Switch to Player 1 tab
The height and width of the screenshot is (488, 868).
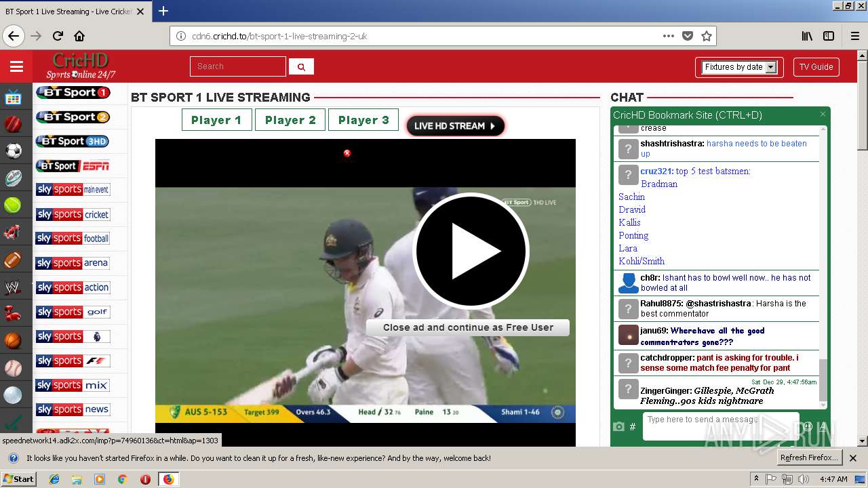(216, 120)
